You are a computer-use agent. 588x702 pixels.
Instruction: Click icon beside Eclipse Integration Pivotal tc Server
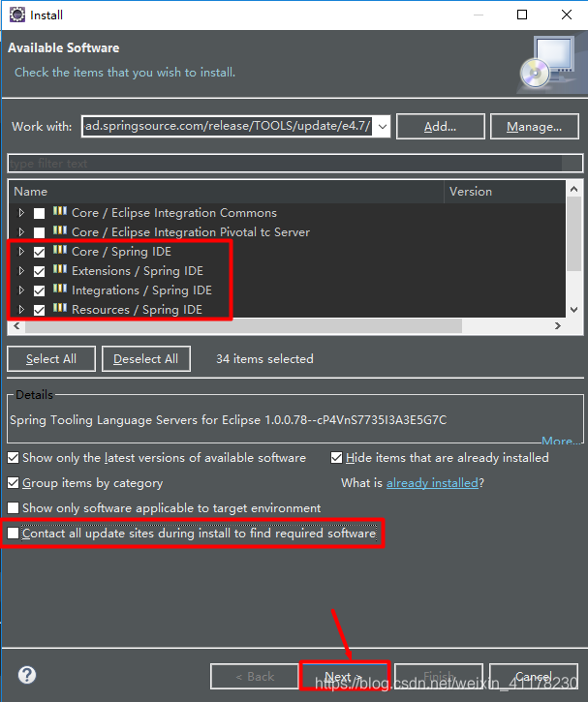tap(59, 230)
